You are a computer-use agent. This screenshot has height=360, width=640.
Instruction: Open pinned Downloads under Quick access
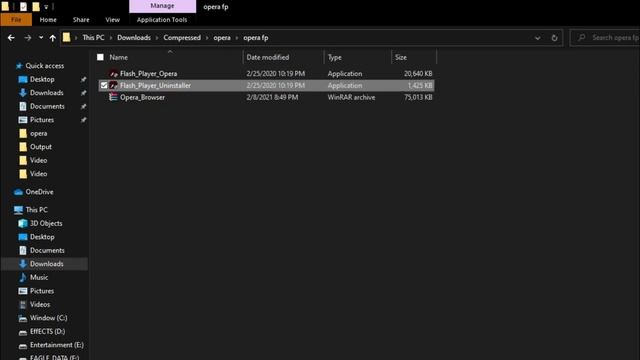tap(47, 93)
